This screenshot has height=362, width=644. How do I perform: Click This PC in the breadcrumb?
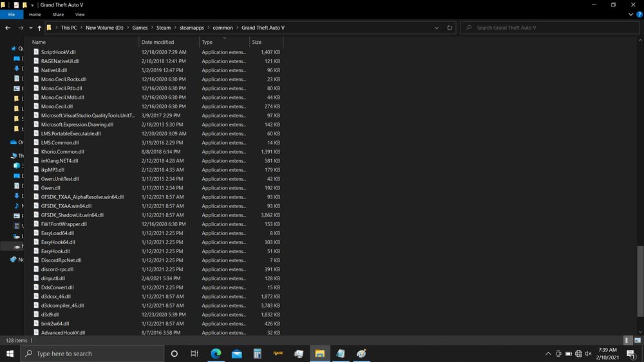tap(69, 28)
